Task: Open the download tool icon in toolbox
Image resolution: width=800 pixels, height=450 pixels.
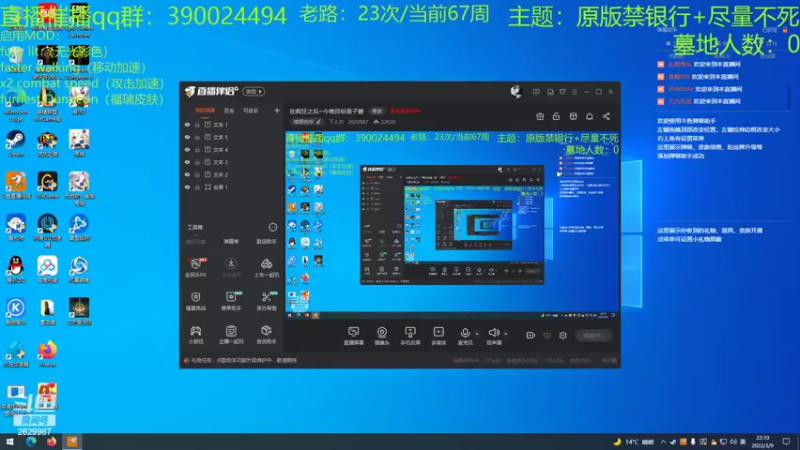Action: pos(231,267)
